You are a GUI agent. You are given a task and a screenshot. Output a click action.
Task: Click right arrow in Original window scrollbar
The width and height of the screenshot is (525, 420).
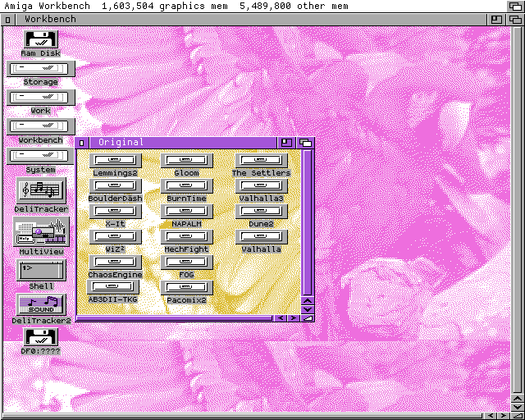point(294,317)
